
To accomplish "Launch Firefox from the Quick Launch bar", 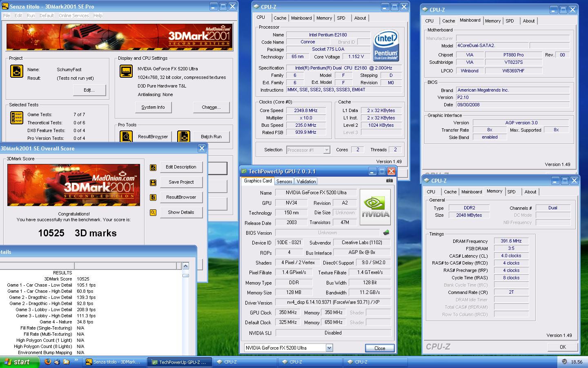I will (48, 362).
